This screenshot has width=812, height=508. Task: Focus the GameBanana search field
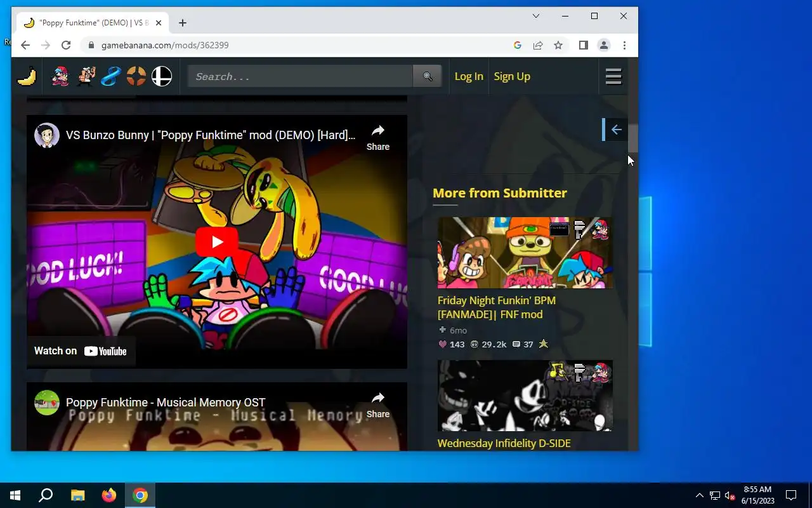pos(300,76)
